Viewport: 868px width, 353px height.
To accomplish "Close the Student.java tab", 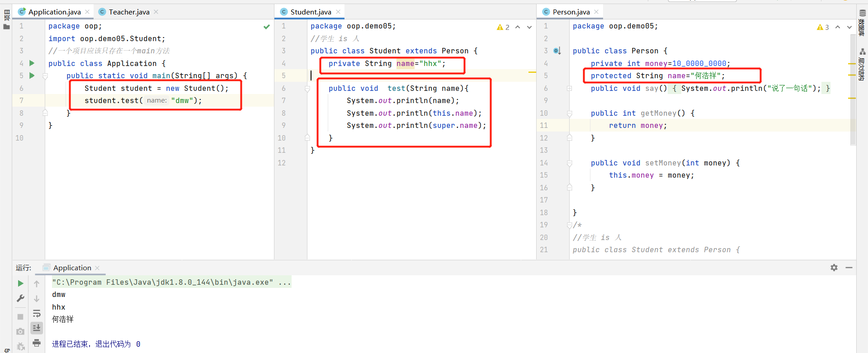I will coord(338,12).
